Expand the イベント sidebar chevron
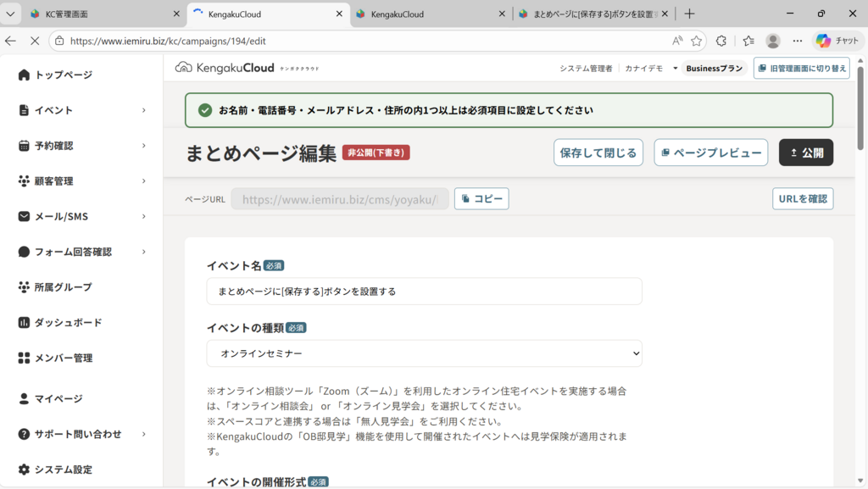 click(144, 110)
